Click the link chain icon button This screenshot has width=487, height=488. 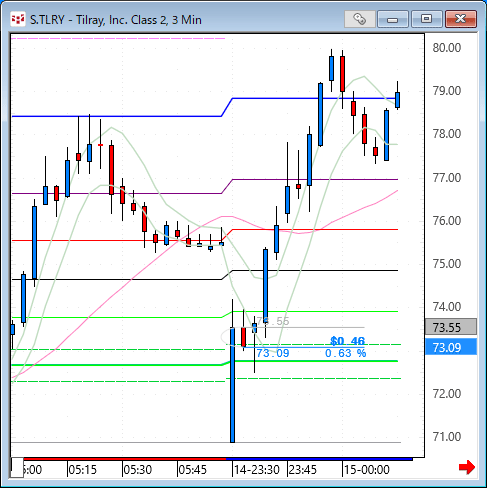point(360,19)
